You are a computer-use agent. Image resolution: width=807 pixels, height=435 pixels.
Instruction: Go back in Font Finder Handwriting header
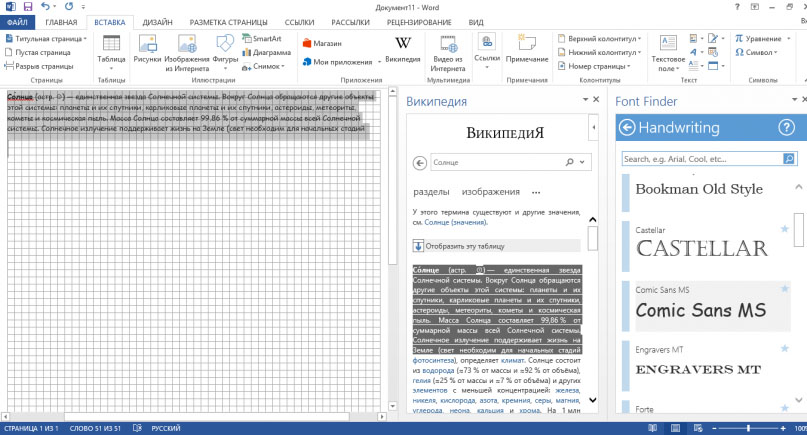pyautogui.click(x=627, y=128)
